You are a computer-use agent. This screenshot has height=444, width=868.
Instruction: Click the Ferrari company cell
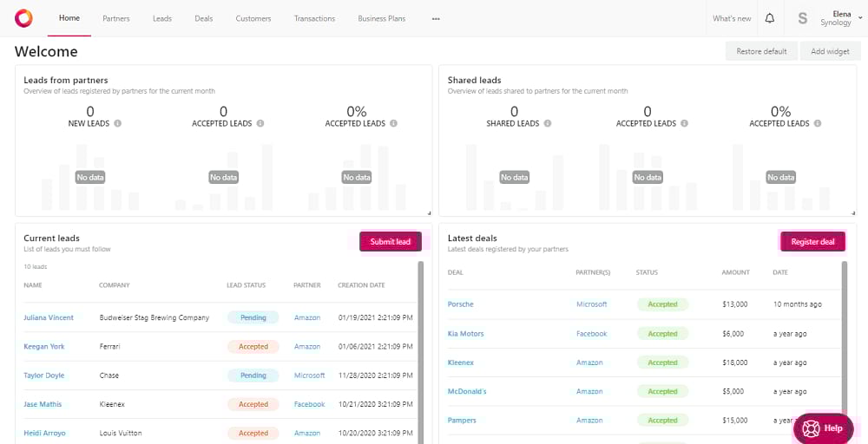tap(109, 347)
